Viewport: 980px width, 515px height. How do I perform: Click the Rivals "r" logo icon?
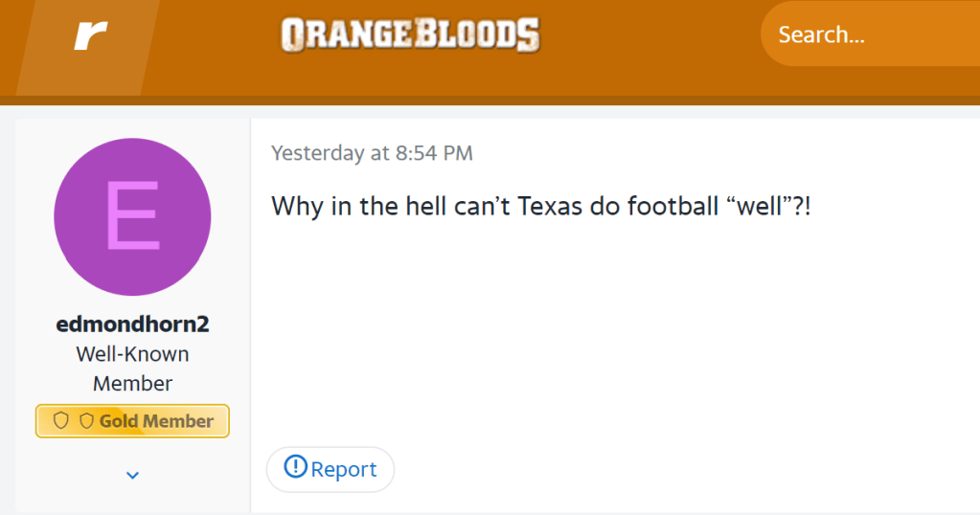coord(90,37)
